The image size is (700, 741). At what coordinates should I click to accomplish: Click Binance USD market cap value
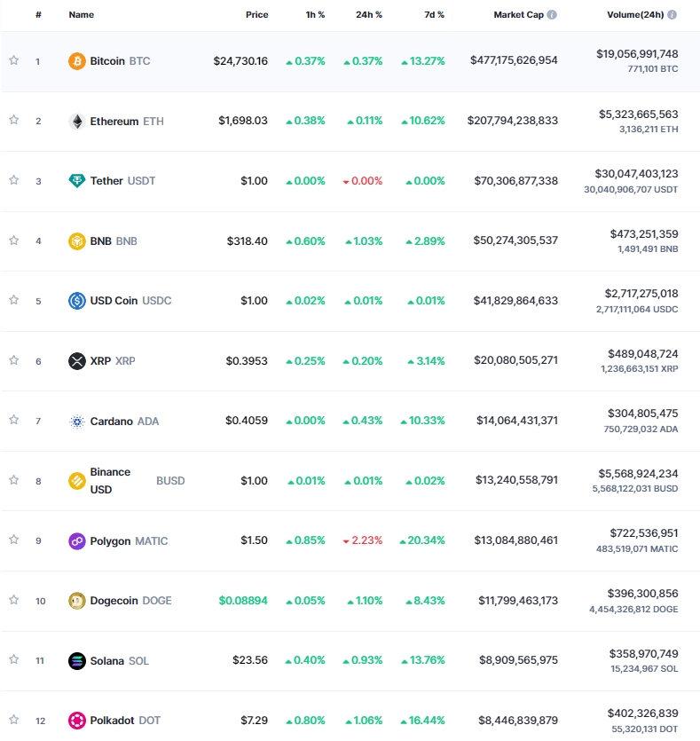click(x=516, y=480)
